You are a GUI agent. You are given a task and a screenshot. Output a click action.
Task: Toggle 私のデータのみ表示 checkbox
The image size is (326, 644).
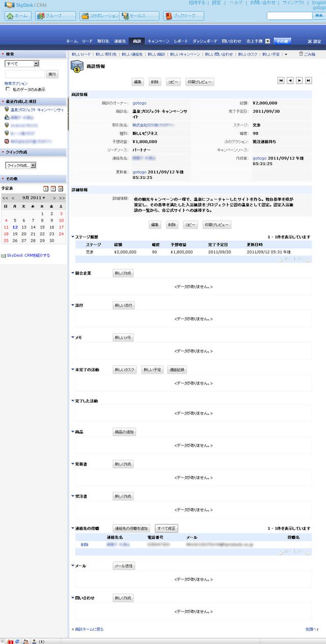[7, 89]
